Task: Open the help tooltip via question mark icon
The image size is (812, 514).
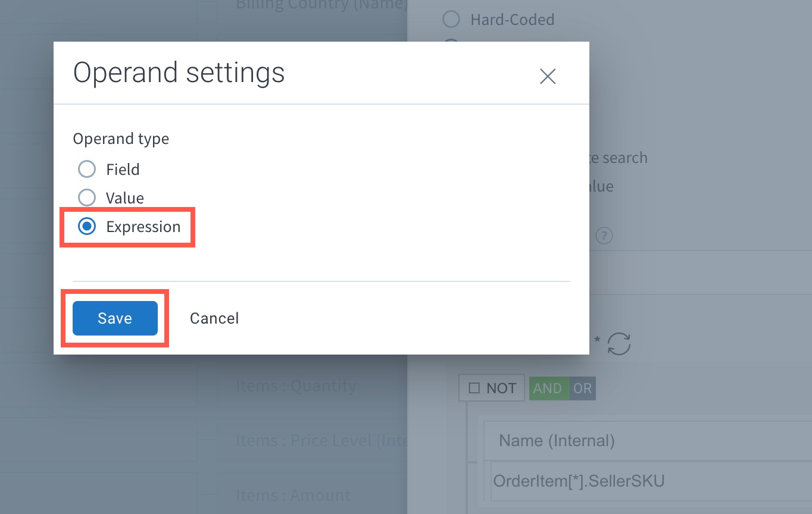Action: click(x=604, y=236)
